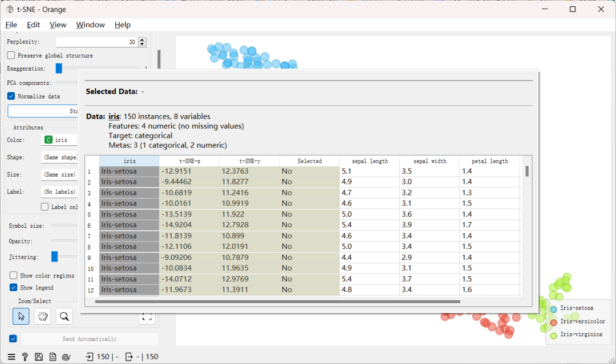
Task: Uncheck Normalize data option
Action: [x=11, y=96]
